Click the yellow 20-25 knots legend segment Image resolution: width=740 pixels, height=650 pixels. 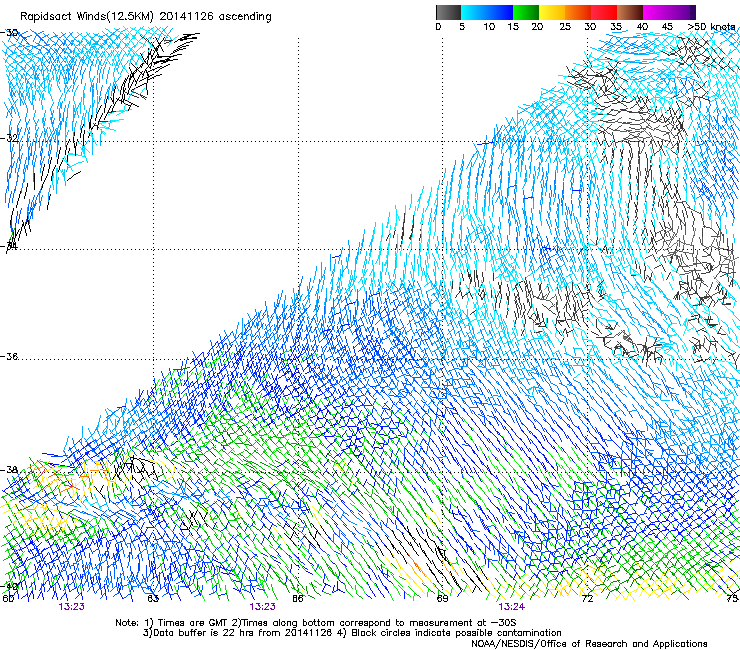click(552, 12)
